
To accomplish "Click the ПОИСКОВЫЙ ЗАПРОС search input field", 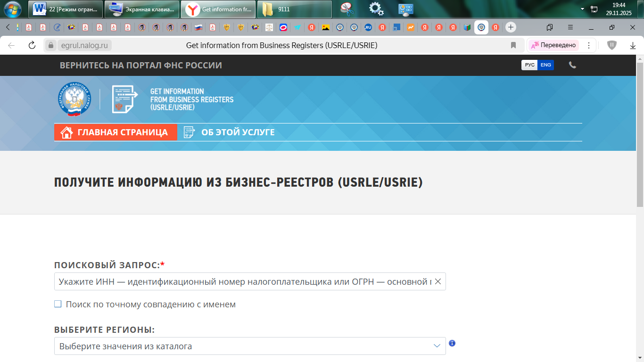I will (x=243, y=281).
